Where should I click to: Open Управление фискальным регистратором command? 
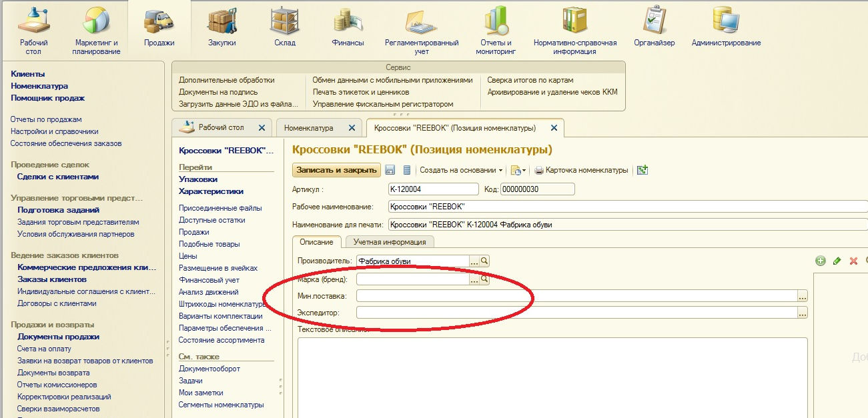pyautogui.click(x=383, y=104)
